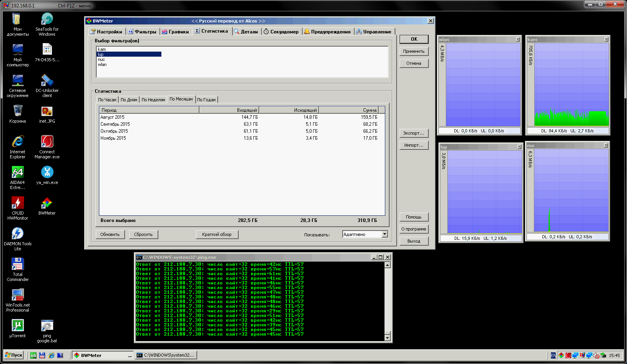Image resolution: width=627 pixels, height=364 pixels.
Task: Select Ноябрь 2015 statistics row
Action: pos(242,138)
